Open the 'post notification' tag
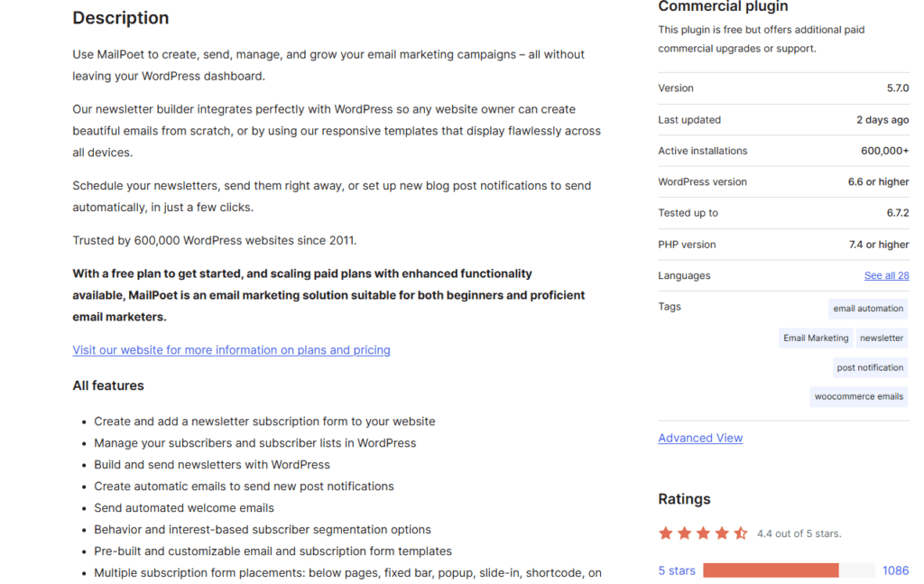 (870, 367)
